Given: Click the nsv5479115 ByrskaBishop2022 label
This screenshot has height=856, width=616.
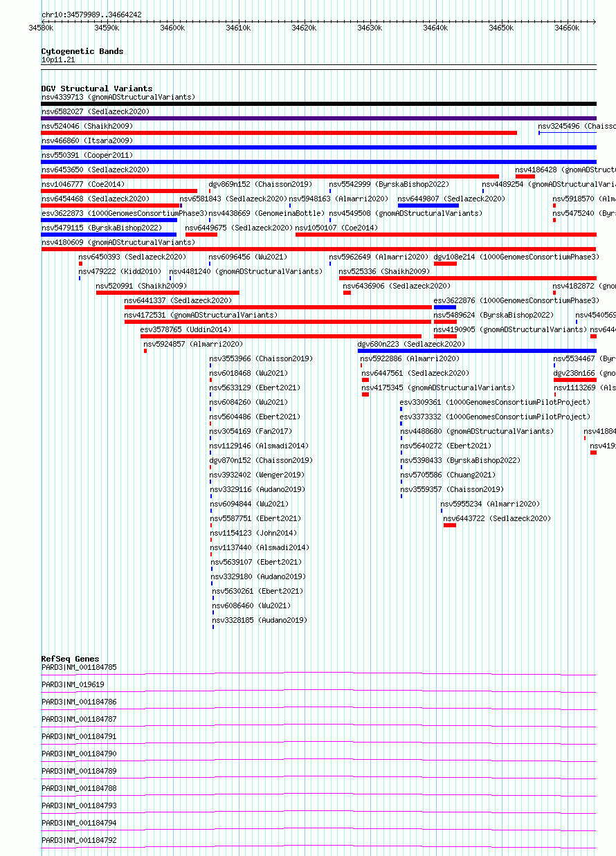Looking at the screenshot, I should coord(102,228).
